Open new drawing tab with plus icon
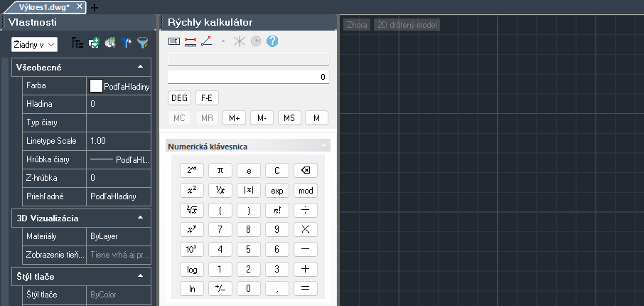 pyautogui.click(x=95, y=7)
